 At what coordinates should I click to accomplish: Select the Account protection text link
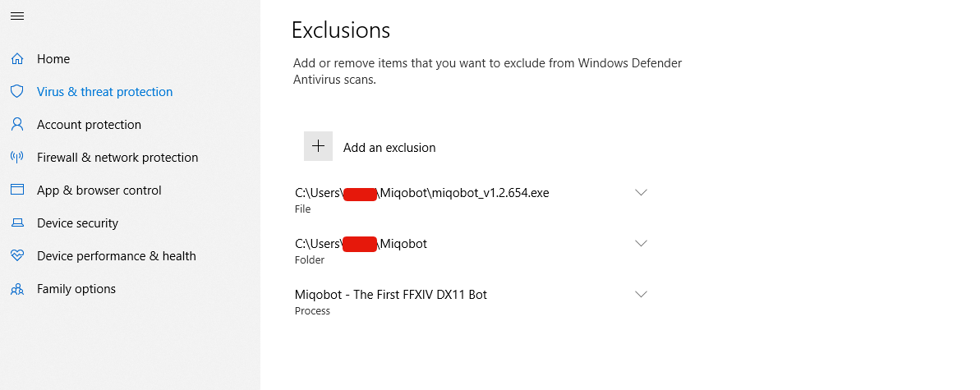[x=89, y=125]
